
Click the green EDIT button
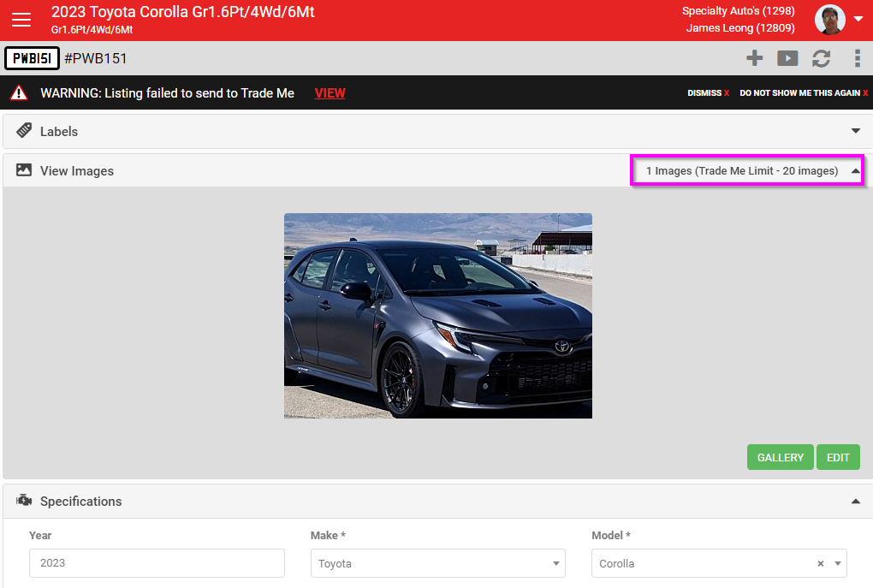coord(838,457)
